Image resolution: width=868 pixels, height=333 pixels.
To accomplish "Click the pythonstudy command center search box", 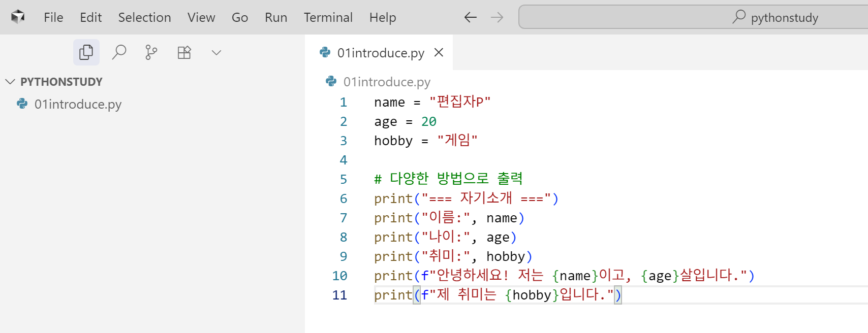I will (x=693, y=17).
